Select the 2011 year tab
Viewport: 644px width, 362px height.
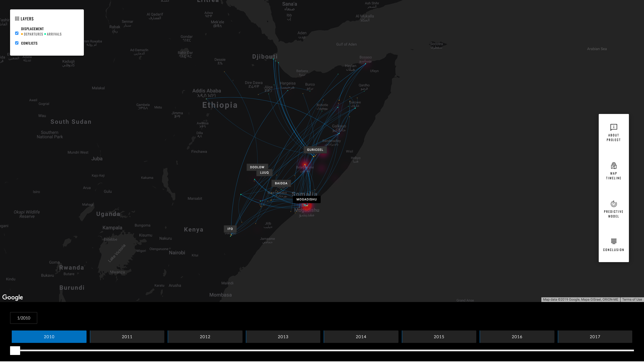tap(127, 337)
